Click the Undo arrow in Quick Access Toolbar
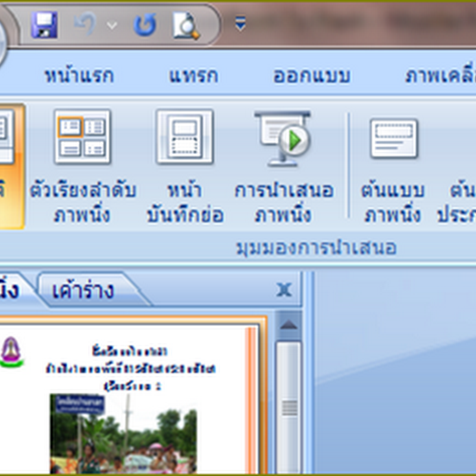 click(x=84, y=24)
